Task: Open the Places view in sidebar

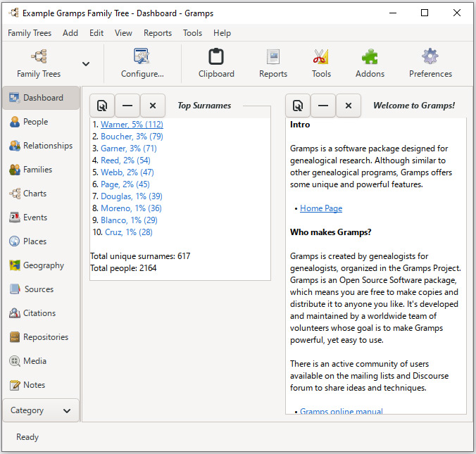Action: coord(41,241)
